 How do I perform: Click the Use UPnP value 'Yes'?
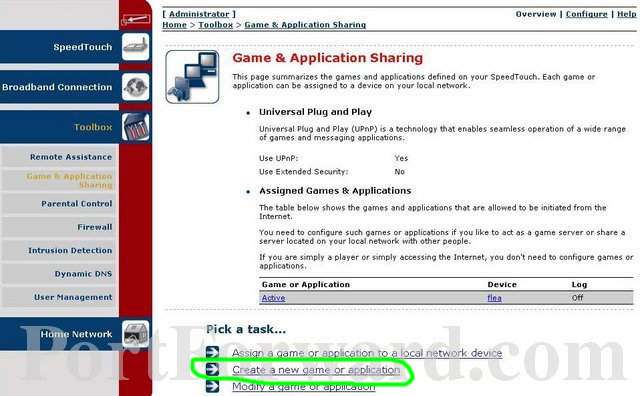point(401,158)
